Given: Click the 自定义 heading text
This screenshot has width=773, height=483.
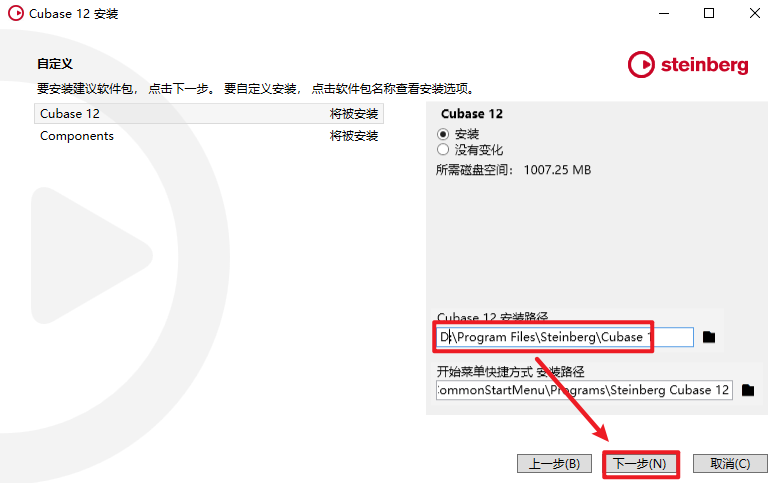Looking at the screenshot, I should 55,64.
